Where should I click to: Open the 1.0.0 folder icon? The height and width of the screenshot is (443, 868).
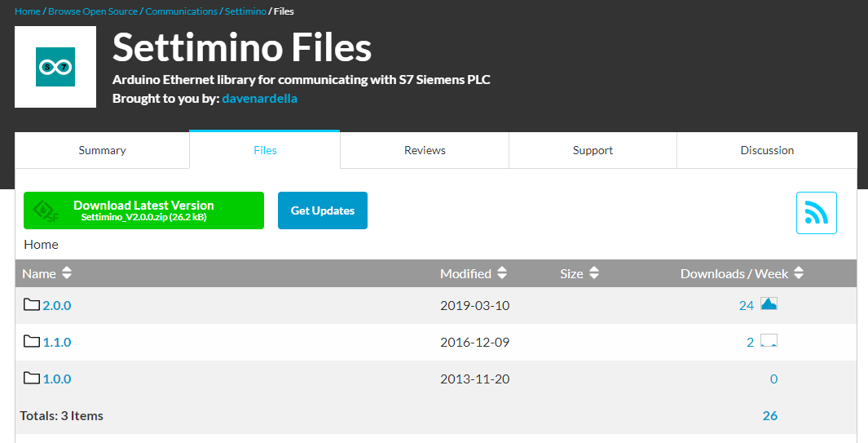click(32, 378)
